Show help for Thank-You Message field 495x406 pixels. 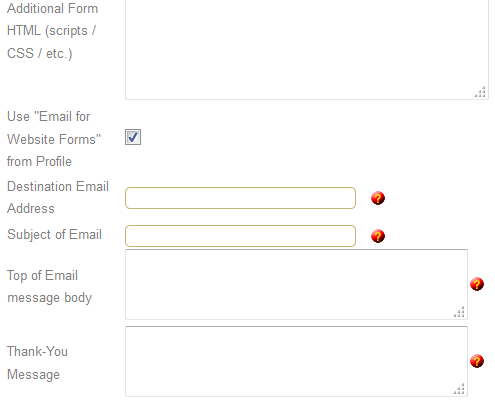(477, 361)
